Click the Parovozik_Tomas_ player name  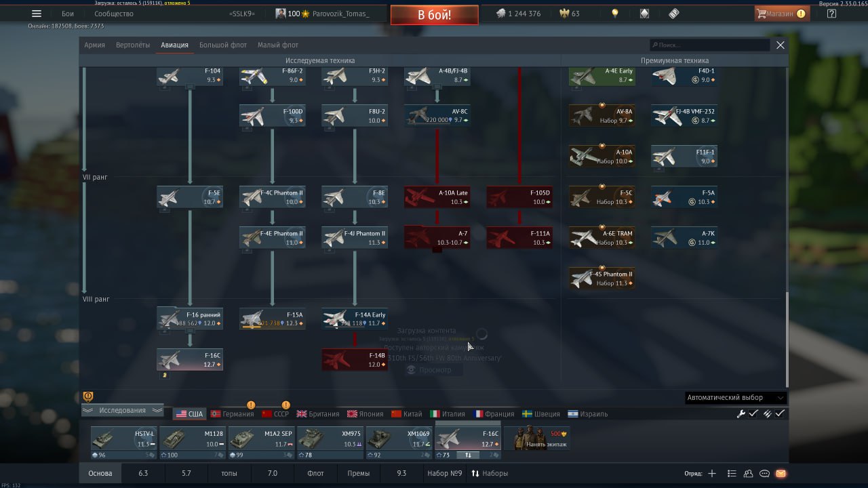tap(341, 14)
